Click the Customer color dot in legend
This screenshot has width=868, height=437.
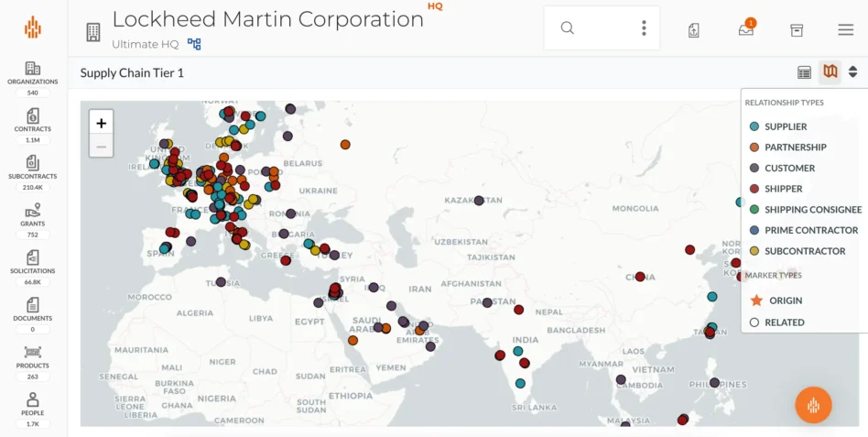754,169
